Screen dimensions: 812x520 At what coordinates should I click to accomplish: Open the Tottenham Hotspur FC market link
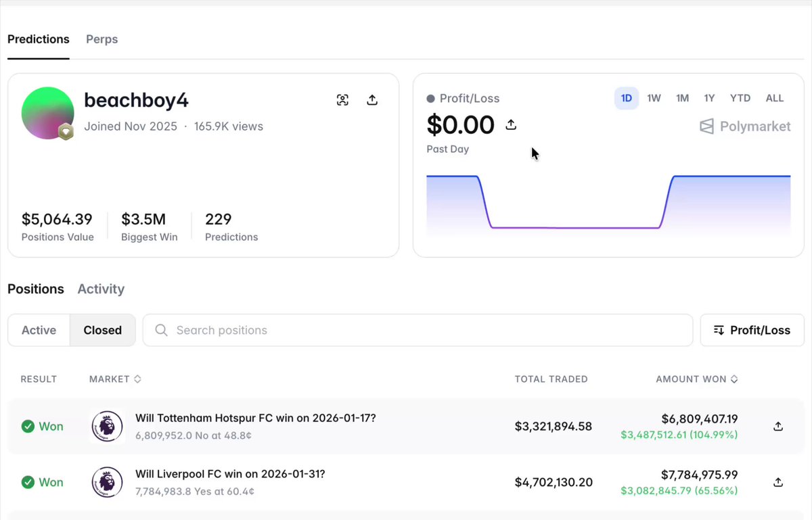(x=256, y=418)
